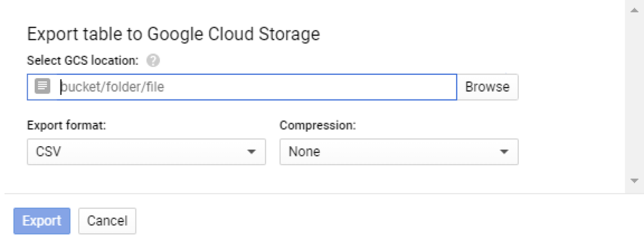Screen dimensions: 644x240
Task: Click the Export format dropdown arrow
Action: tap(251, 152)
